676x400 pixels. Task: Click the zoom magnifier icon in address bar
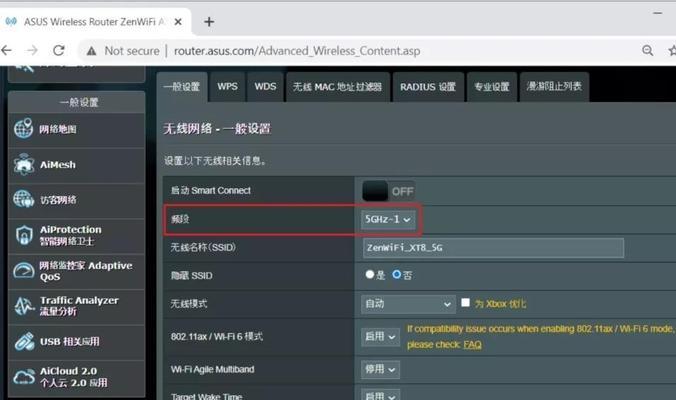(647, 50)
